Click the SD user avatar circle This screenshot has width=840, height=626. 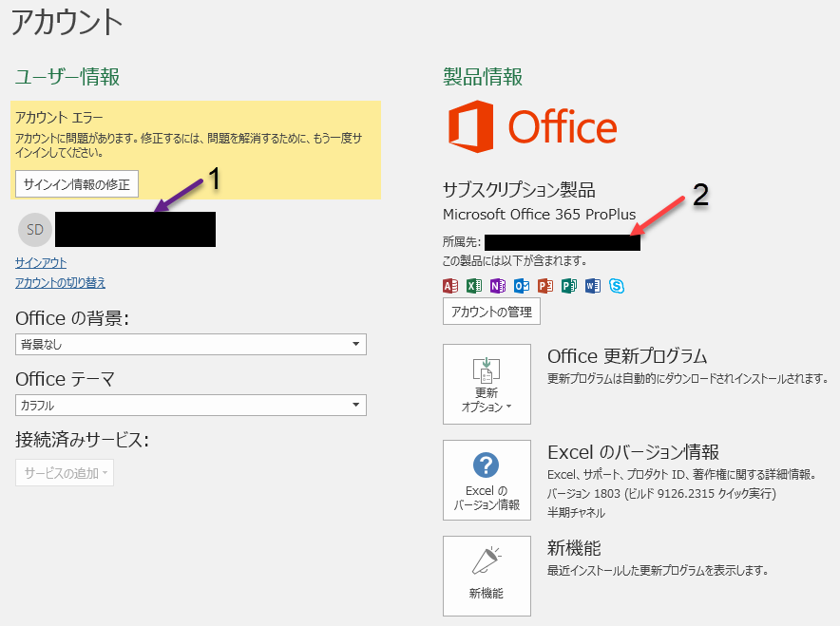click(x=35, y=230)
